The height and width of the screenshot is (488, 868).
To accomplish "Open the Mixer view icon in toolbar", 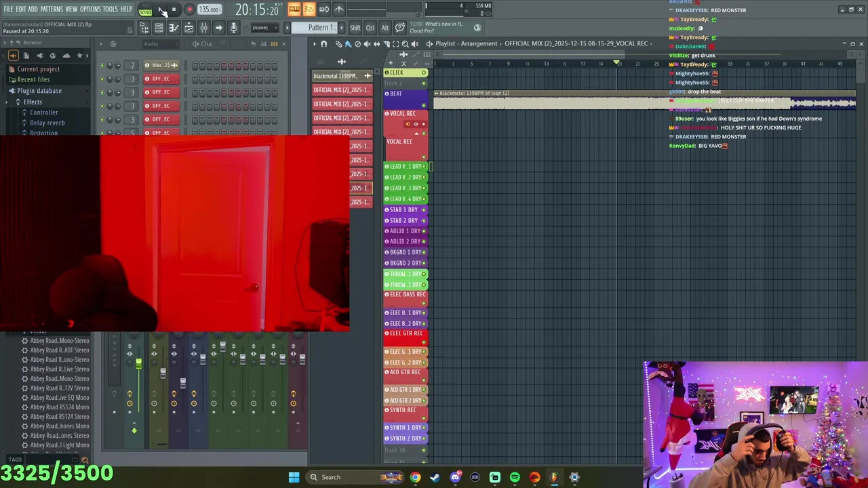I will point(203,28).
